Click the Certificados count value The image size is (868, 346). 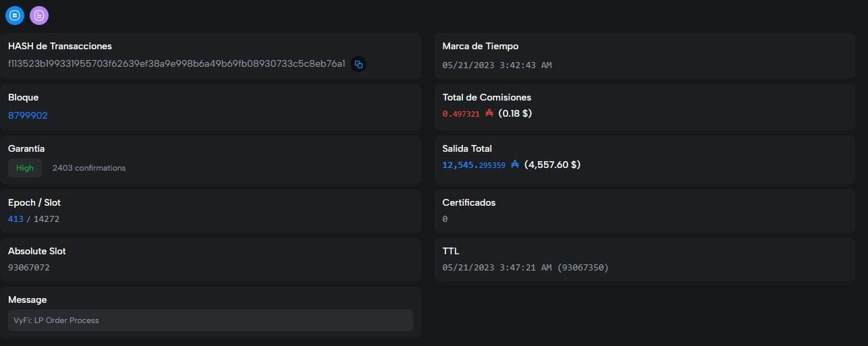point(445,219)
